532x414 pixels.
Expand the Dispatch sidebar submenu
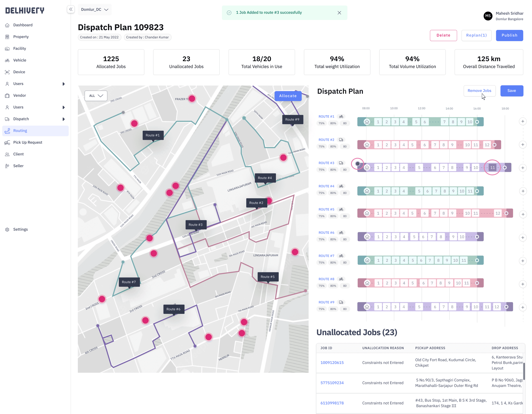tap(64, 119)
